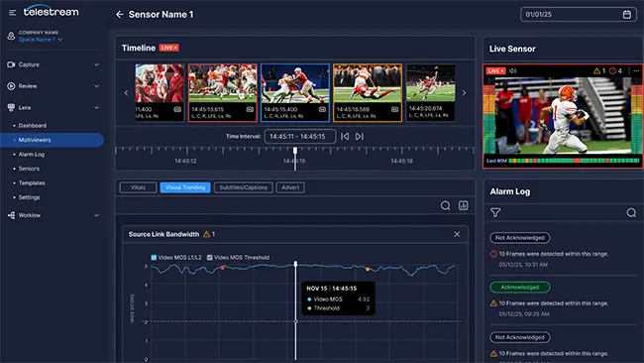Screen dimensions: 644x363
Task: Click the Time Interval field 14:45:11 - 14:45:15
Action: click(x=300, y=137)
